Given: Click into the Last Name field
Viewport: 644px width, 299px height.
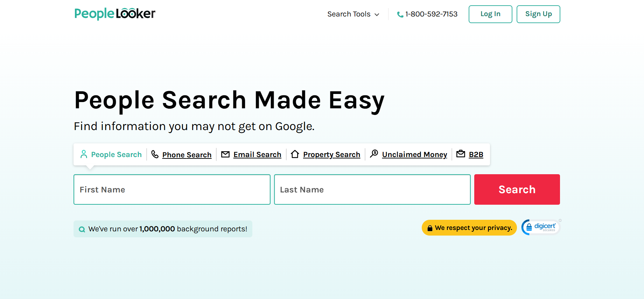Looking at the screenshot, I should coord(372,189).
